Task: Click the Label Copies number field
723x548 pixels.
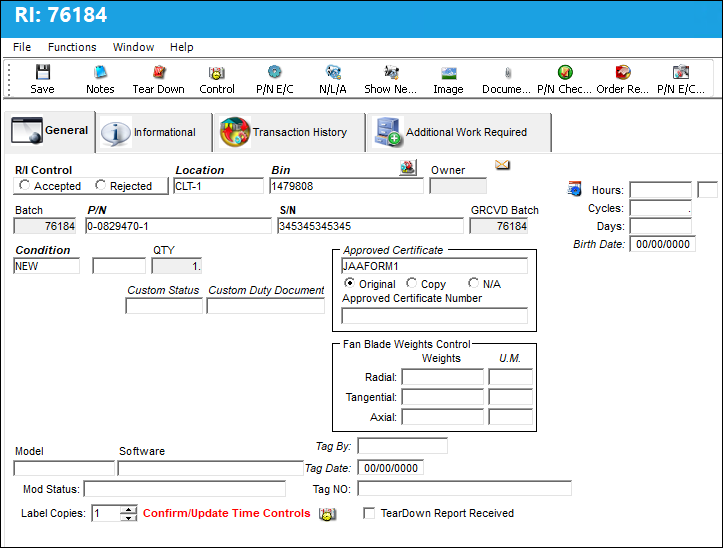Action: click(x=106, y=513)
